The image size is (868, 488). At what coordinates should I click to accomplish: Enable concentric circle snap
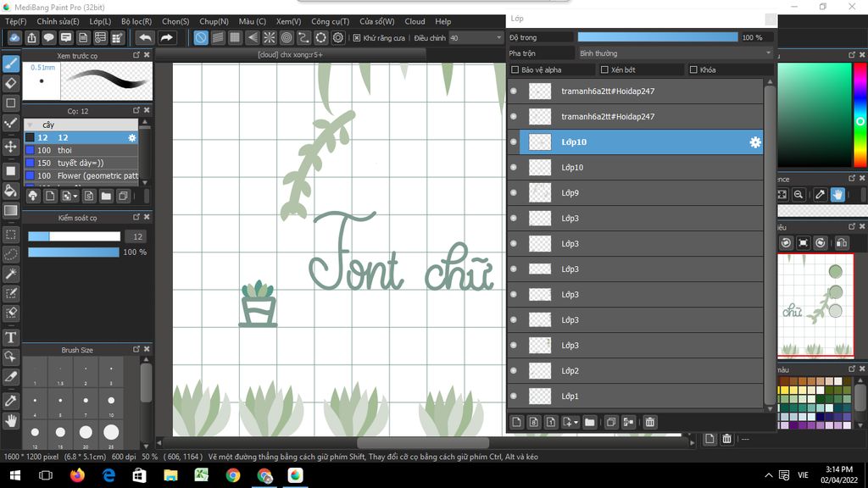(x=287, y=37)
